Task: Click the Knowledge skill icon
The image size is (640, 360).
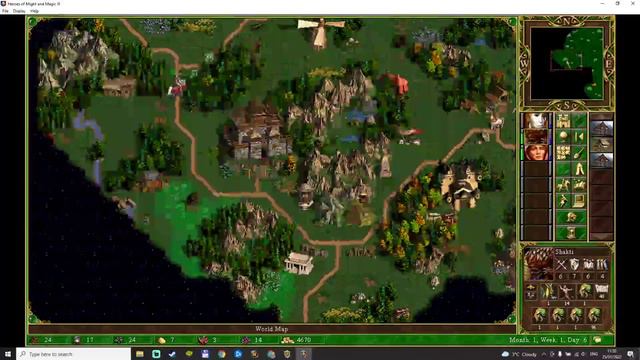Action: 602,264
